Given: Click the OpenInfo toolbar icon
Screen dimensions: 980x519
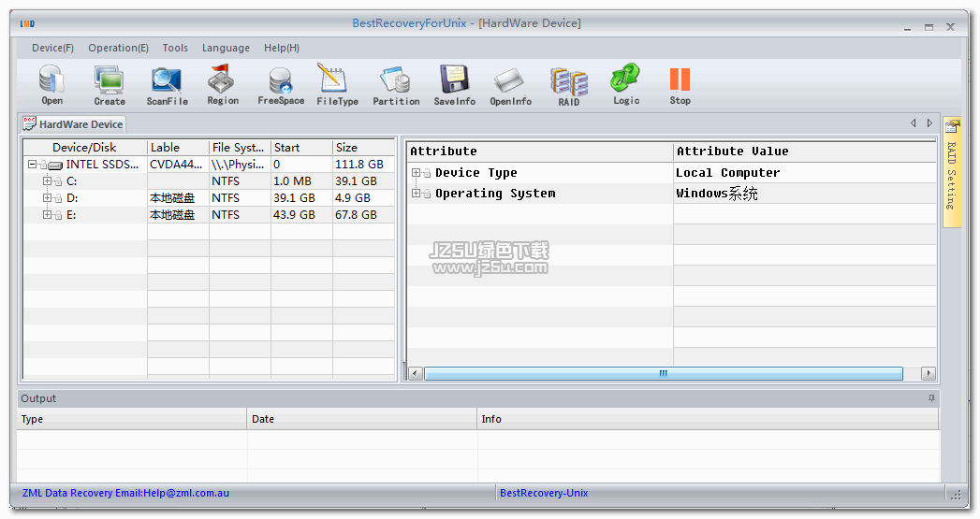Looking at the screenshot, I should (510, 80).
